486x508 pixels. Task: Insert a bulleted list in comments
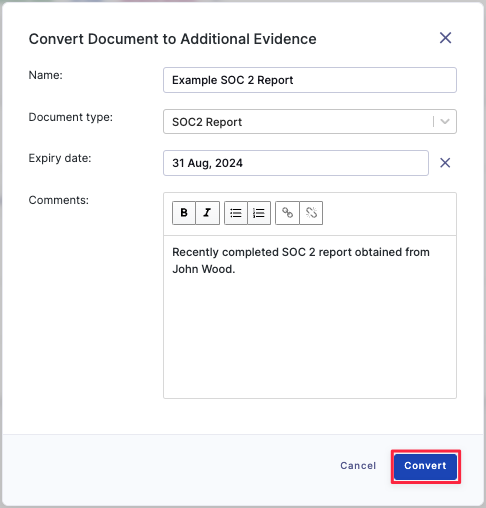[236, 213]
